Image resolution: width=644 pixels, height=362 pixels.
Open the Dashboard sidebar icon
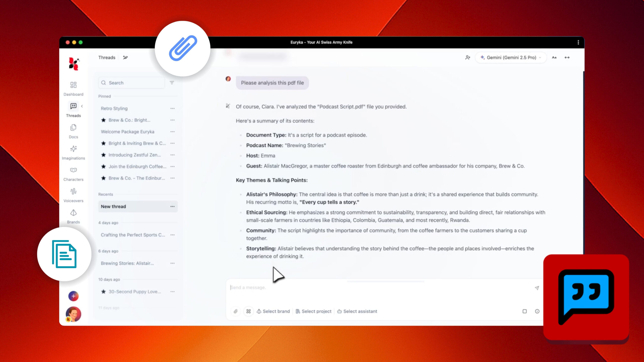(x=73, y=85)
